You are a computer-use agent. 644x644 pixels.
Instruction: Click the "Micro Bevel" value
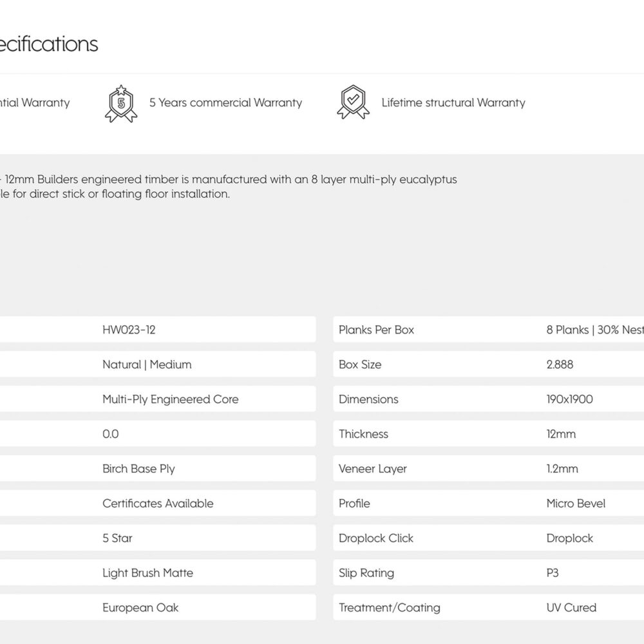click(576, 503)
